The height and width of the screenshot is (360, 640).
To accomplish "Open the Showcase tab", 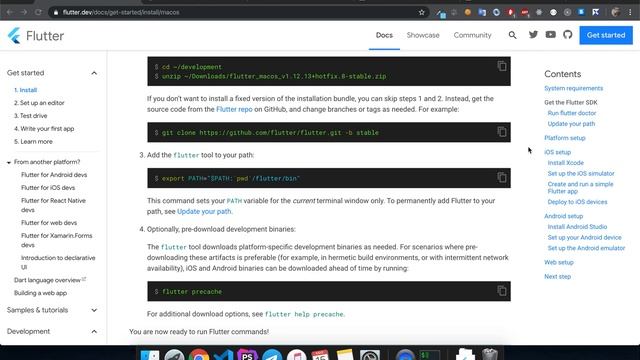I will tap(423, 35).
